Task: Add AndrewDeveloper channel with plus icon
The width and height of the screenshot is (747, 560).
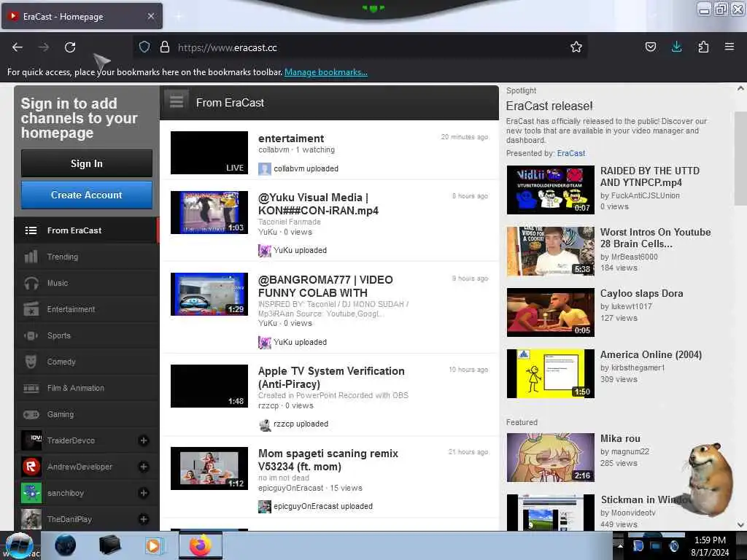Action: (144, 467)
